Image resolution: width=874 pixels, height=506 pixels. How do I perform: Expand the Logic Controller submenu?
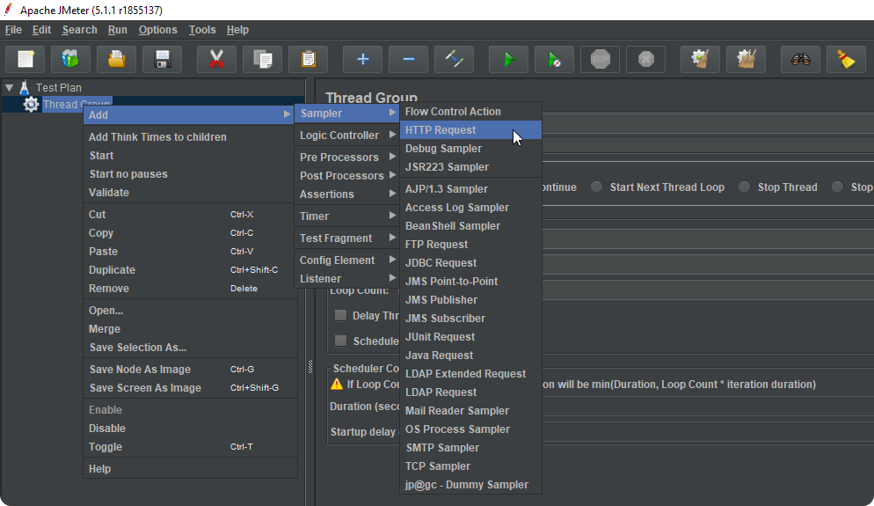point(347,135)
